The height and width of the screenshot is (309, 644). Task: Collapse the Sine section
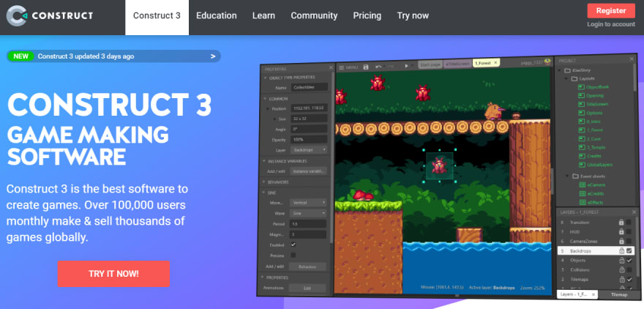pyautogui.click(x=263, y=193)
